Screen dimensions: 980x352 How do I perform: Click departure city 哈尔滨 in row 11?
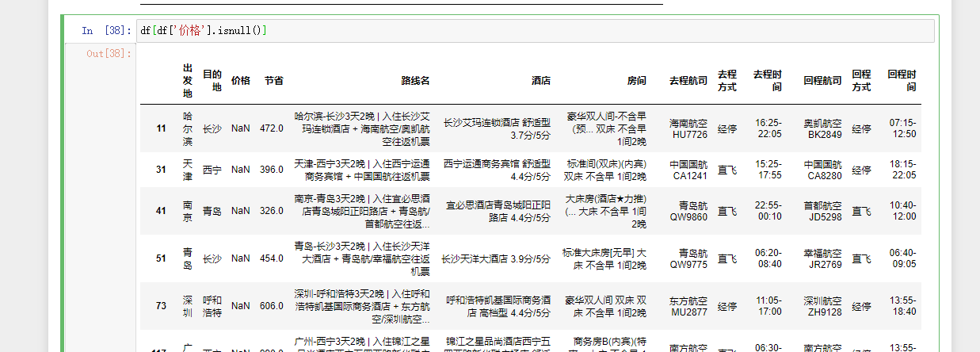(188, 128)
